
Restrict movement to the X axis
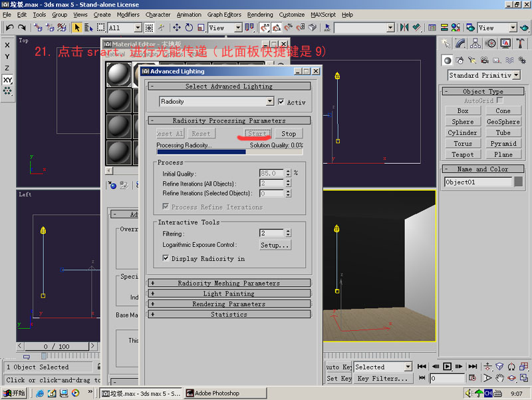7,45
